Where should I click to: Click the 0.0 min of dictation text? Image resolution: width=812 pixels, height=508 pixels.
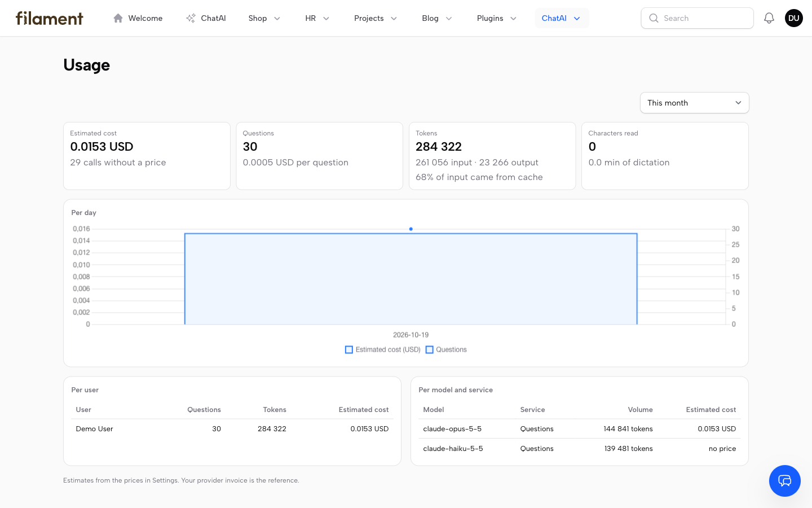[629, 163]
